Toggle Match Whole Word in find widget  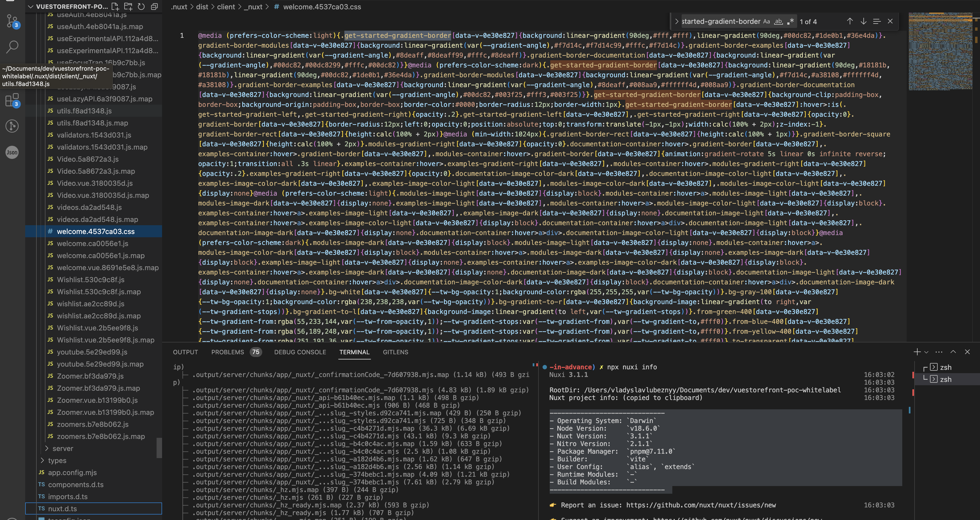click(x=778, y=21)
